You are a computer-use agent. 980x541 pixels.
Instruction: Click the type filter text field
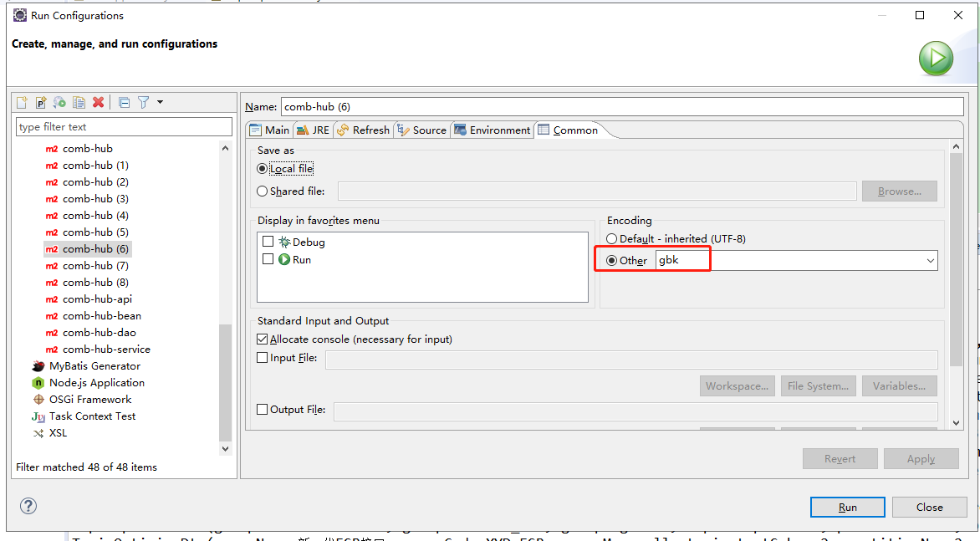click(124, 127)
